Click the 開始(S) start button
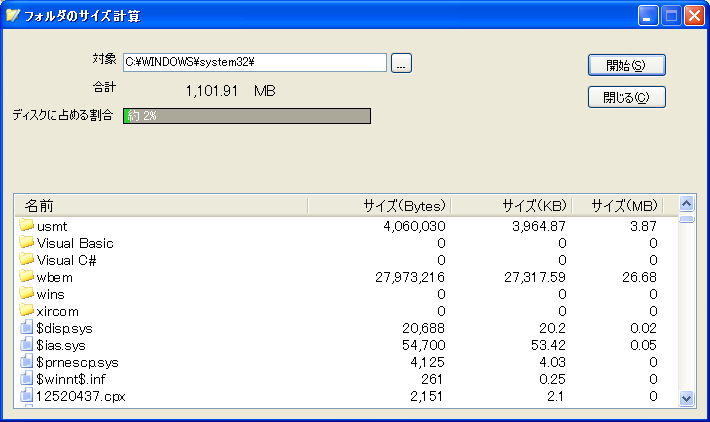This screenshot has height=422, width=710. (x=627, y=65)
